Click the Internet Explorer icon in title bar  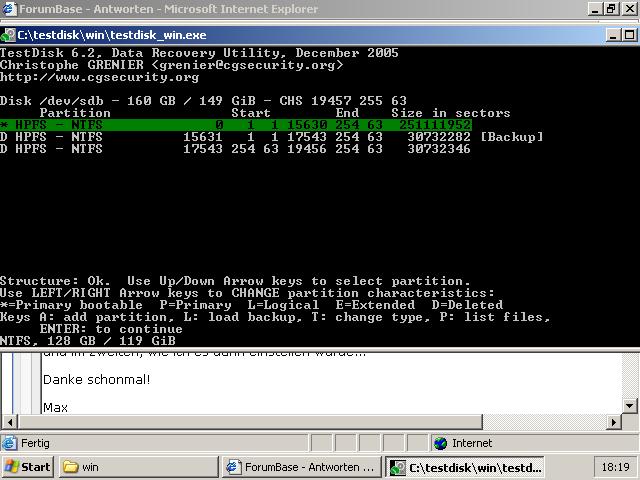[9, 8]
